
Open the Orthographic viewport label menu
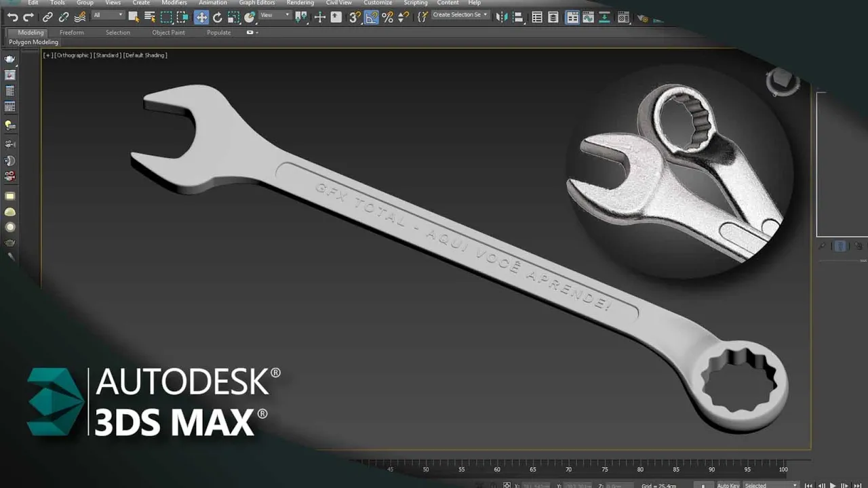pos(73,56)
